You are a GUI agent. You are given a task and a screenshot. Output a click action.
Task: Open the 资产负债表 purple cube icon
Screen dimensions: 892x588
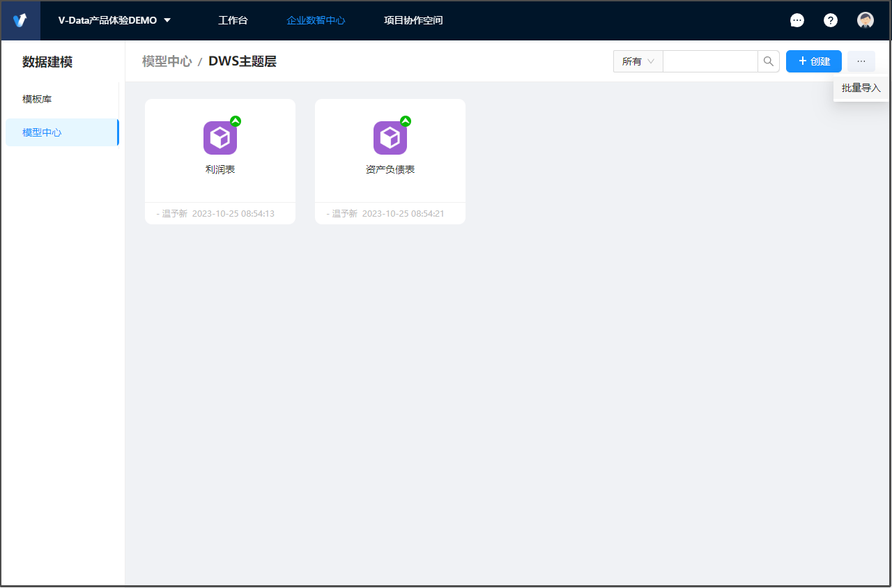[x=390, y=138]
